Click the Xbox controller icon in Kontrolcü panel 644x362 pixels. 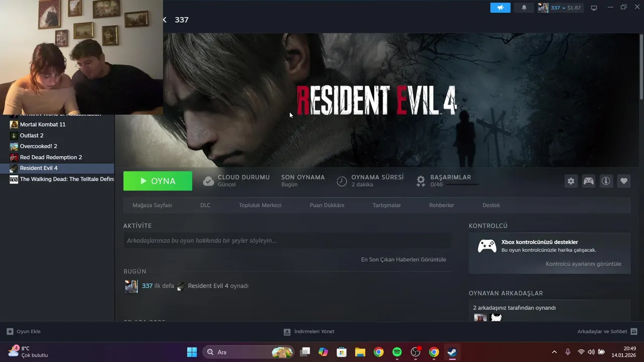click(x=487, y=246)
